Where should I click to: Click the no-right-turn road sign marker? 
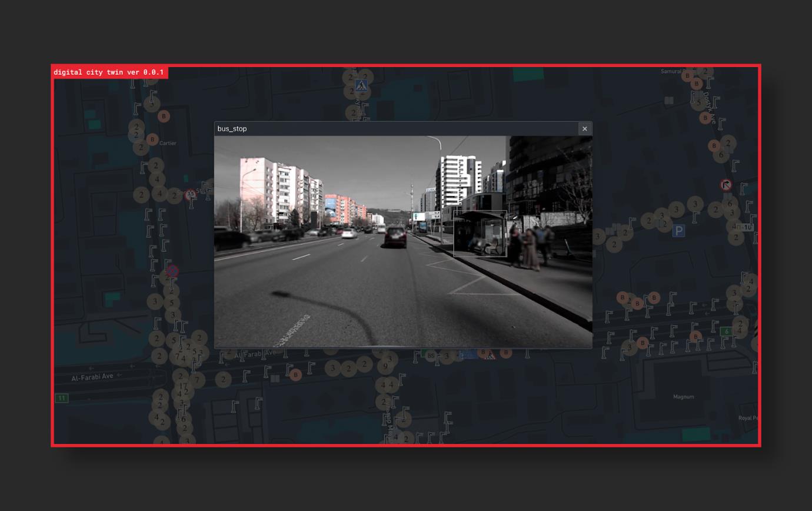726,185
